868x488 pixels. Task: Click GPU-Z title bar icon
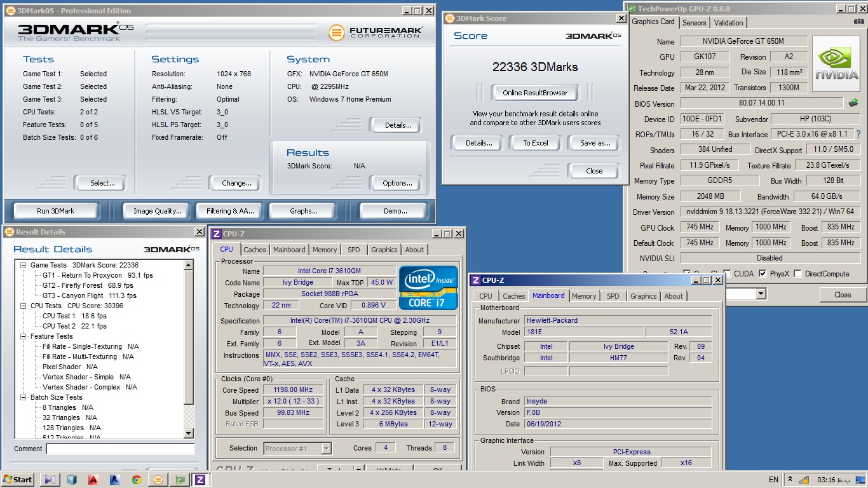pos(631,9)
